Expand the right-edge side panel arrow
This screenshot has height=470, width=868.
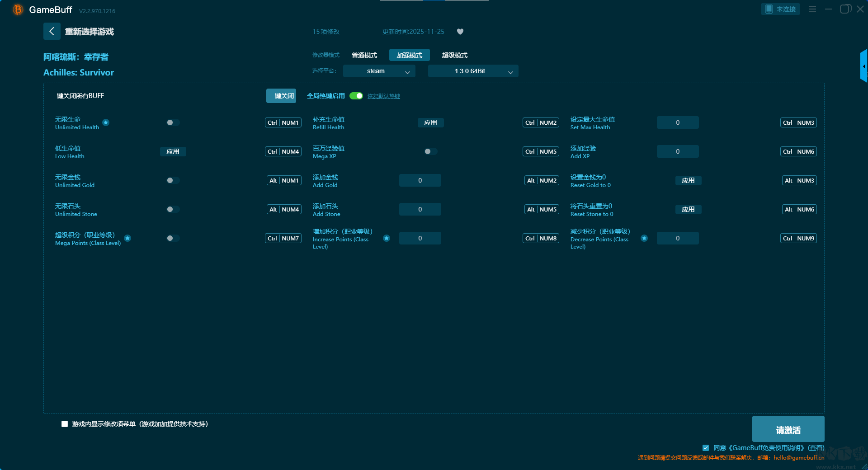pos(863,66)
